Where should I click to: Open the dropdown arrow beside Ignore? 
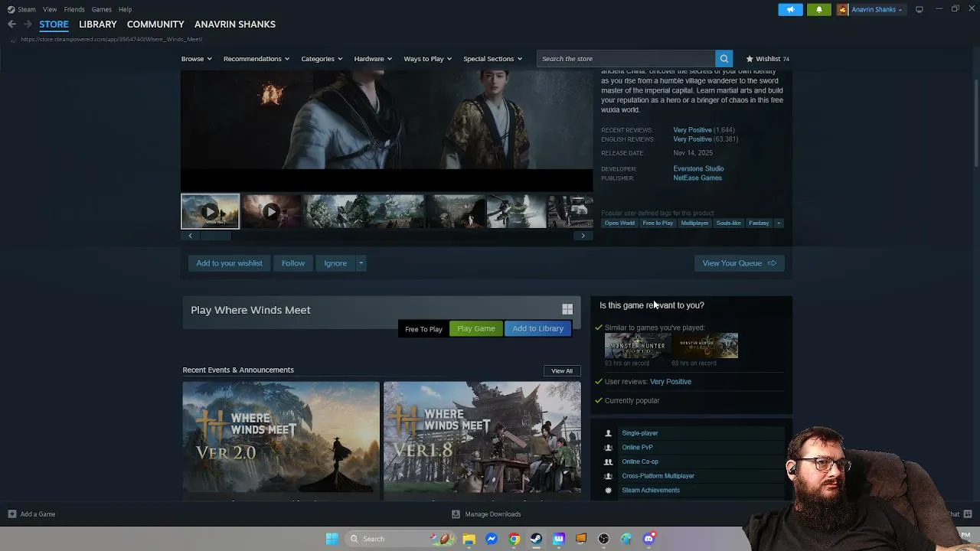(x=361, y=263)
